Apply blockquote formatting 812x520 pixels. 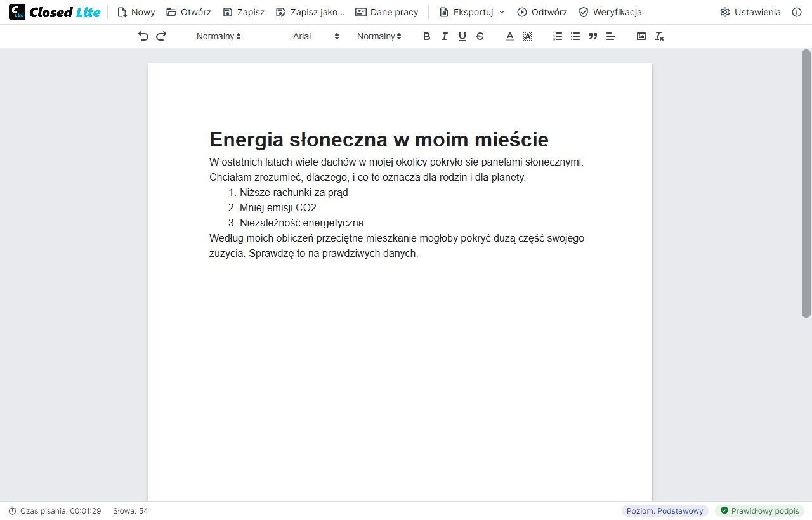pyautogui.click(x=593, y=36)
